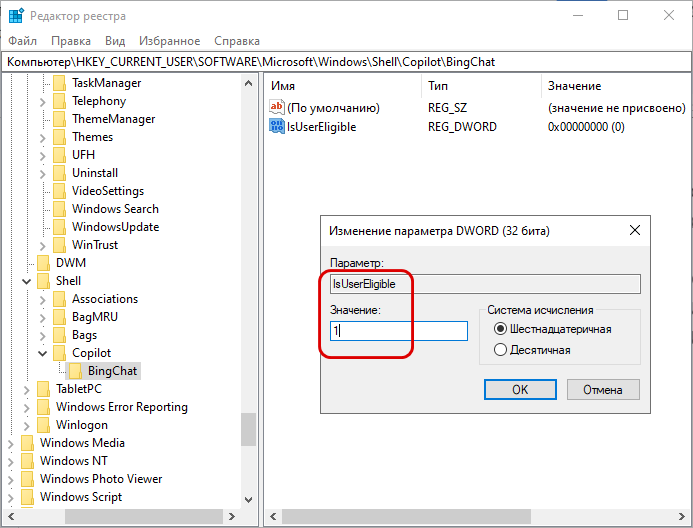Viewport: 693px width, 528px height.
Task: Expand the Associations tree node
Action: [42, 300]
